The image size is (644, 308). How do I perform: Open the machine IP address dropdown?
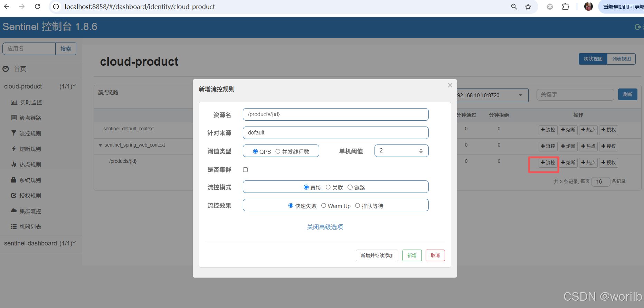(493, 95)
